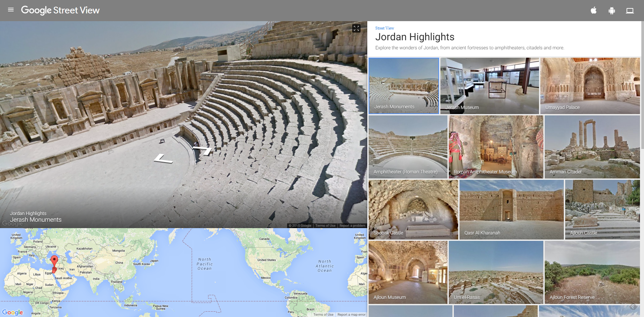Click the laptop desktop icon

click(x=630, y=11)
